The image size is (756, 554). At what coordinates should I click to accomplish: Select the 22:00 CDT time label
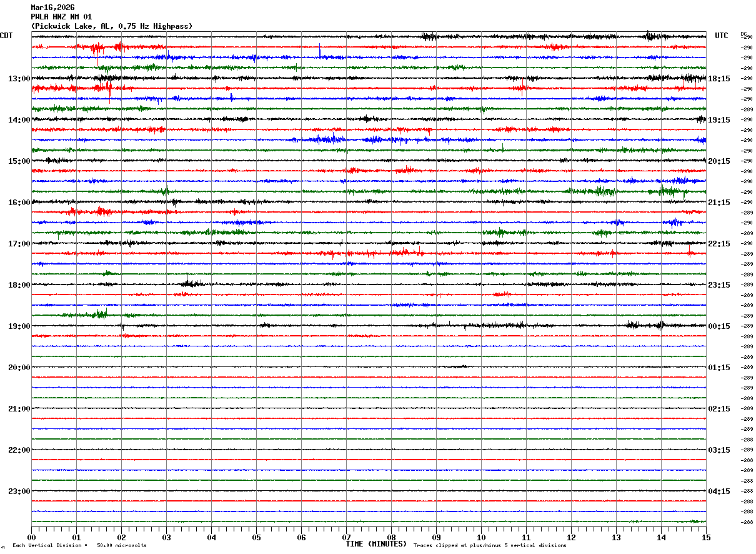[x=19, y=450]
